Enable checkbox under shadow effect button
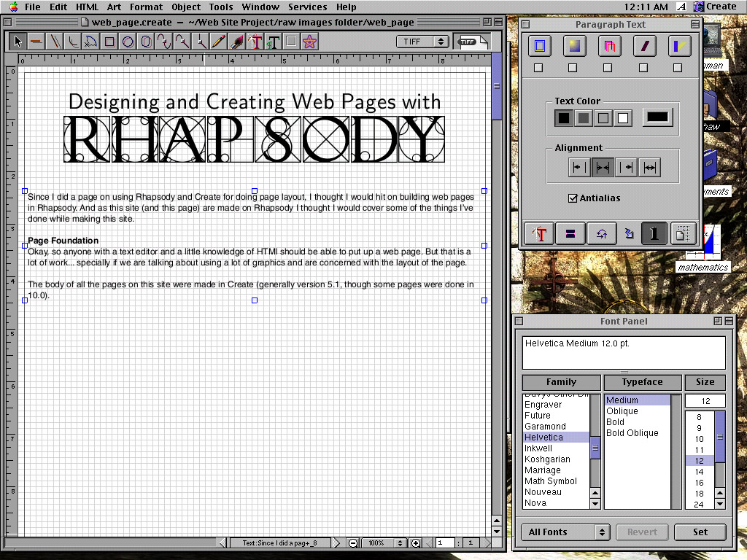 click(678, 68)
